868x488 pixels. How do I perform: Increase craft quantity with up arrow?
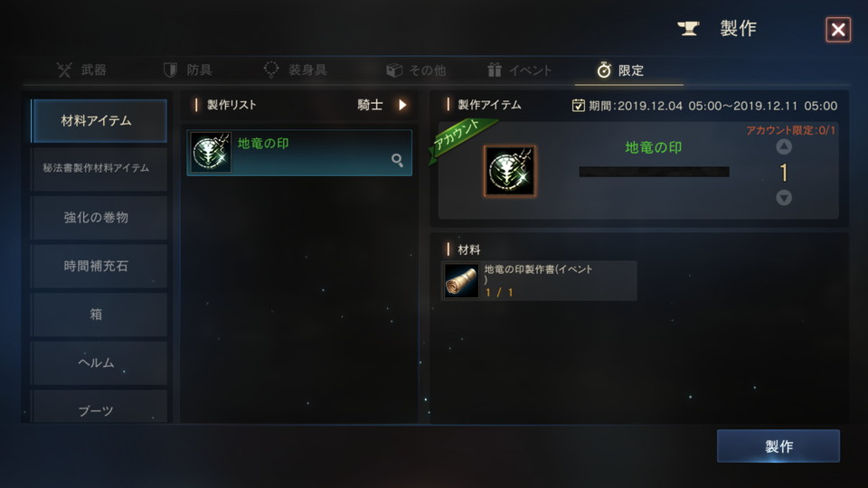[783, 146]
